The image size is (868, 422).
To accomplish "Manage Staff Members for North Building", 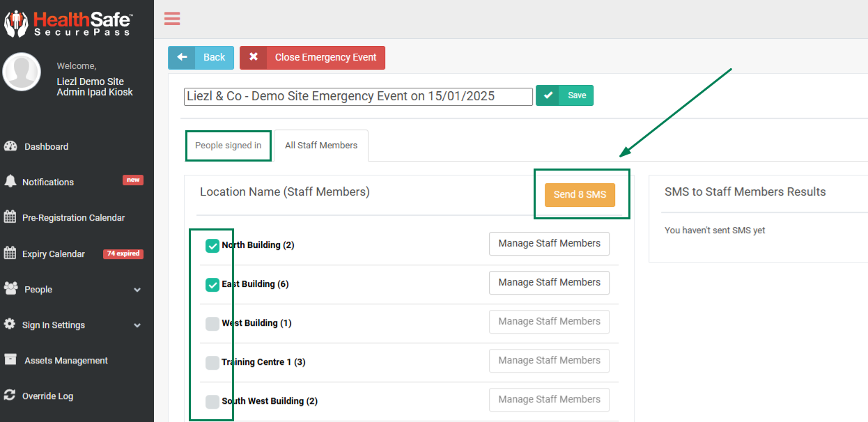I will click(x=549, y=244).
